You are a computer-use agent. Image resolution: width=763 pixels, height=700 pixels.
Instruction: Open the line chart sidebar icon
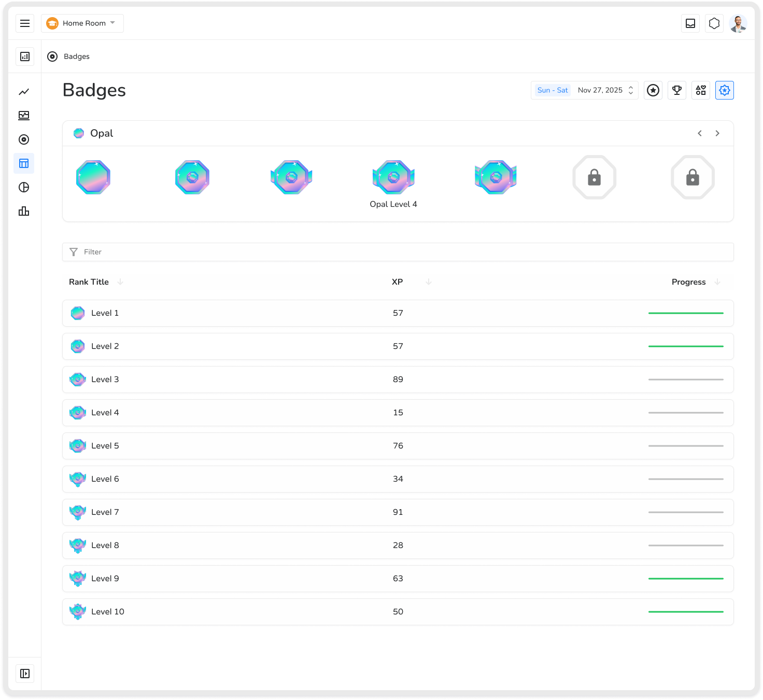tap(24, 92)
